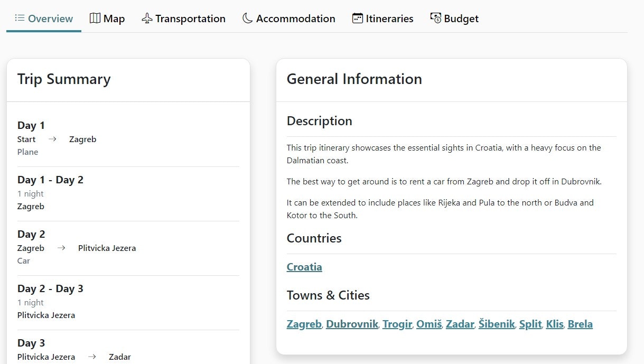Open the Croatia country link
This screenshot has width=644, height=364.
click(x=304, y=267)
